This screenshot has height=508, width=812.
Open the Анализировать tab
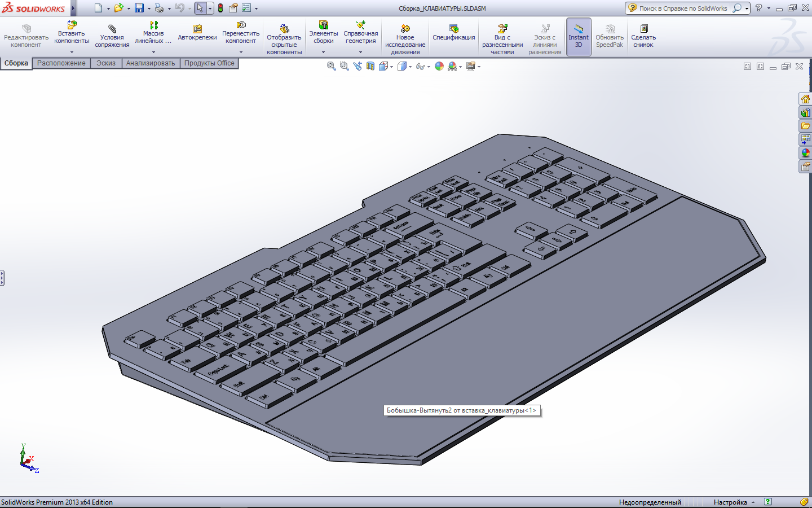pyautogui.click(x=151, y=63)
